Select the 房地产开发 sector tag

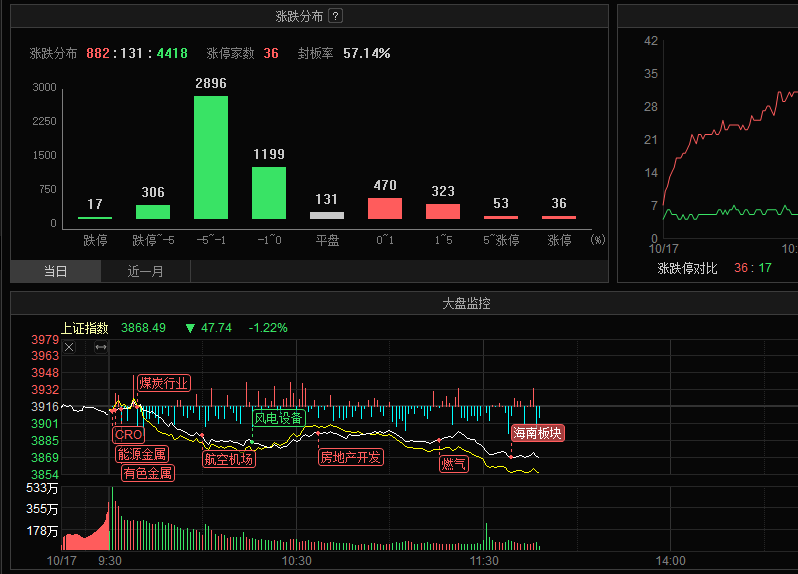pos(350,457)
